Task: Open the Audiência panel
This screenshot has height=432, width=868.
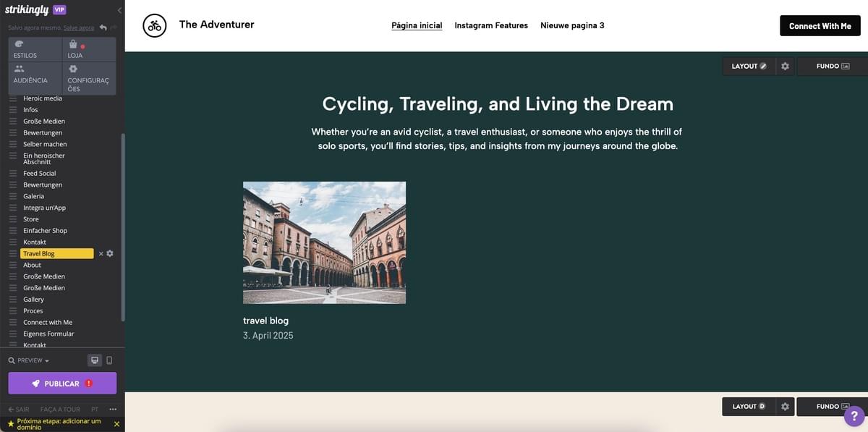Action: pyautogui.click(x=35, y=78)
